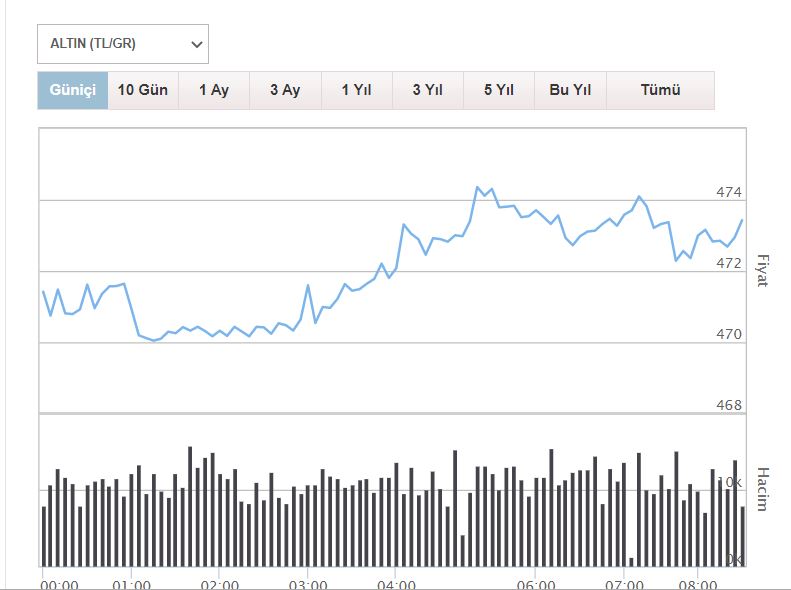
Task: Display the 5 Yıl price history
Action: click(499, 90)
